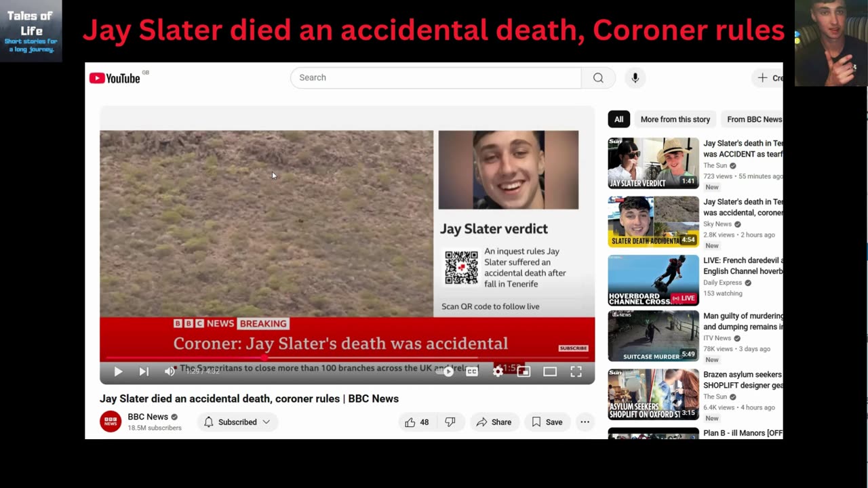Open Brazen asylum seekers video title

point(743,380)
